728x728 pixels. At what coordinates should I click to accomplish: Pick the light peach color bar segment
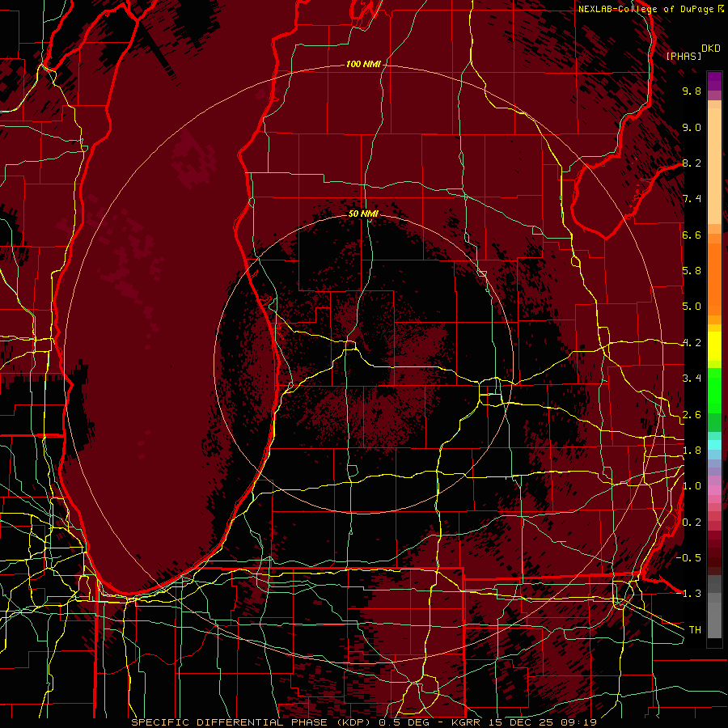click(x=714, y=167)
